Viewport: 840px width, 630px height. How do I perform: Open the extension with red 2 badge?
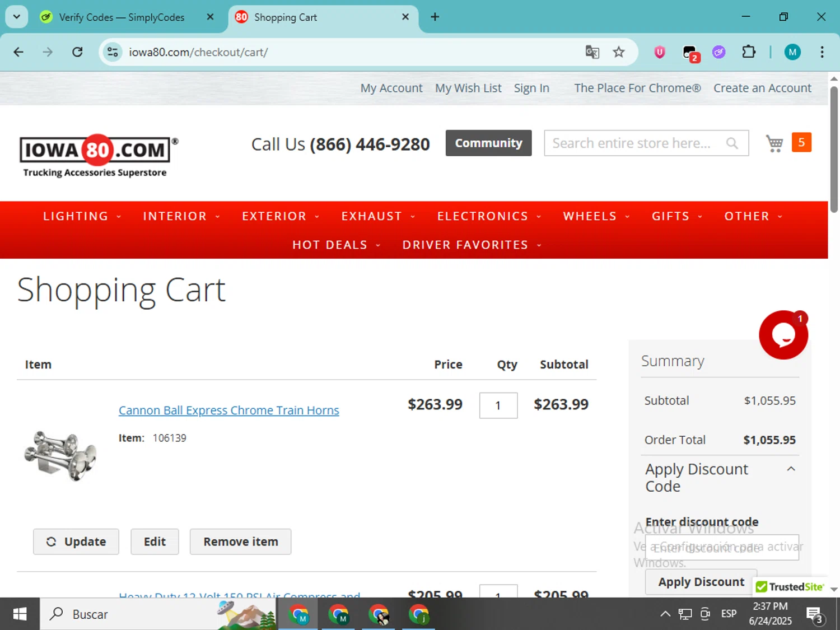tap(690, 53)
